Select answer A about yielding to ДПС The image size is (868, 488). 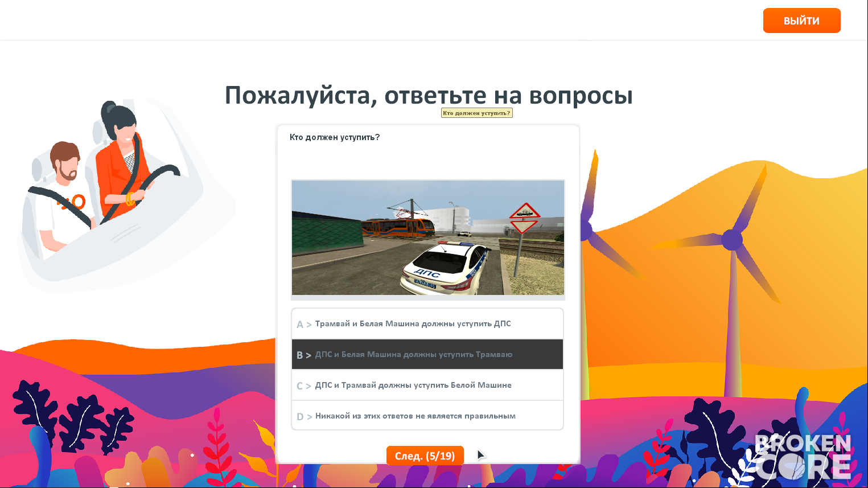point(427,324)
